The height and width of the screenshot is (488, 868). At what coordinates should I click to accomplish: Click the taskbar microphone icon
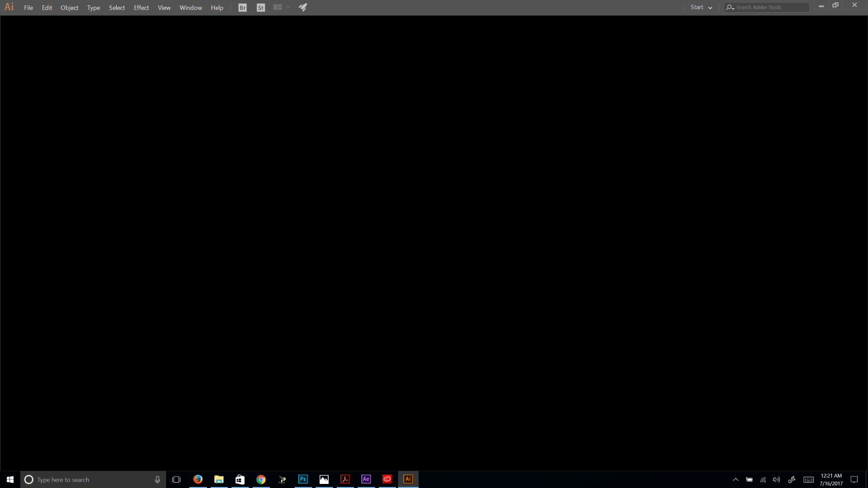[157, 479]
